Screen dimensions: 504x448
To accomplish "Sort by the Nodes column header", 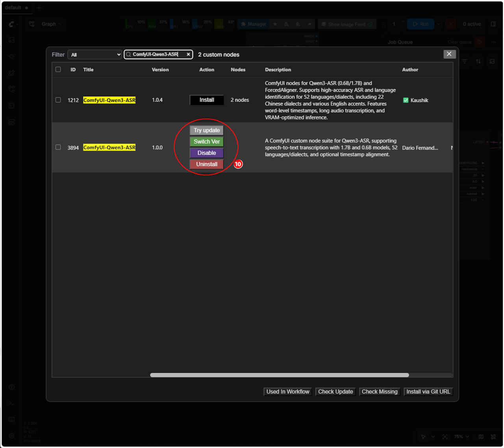I will [238, 70].
